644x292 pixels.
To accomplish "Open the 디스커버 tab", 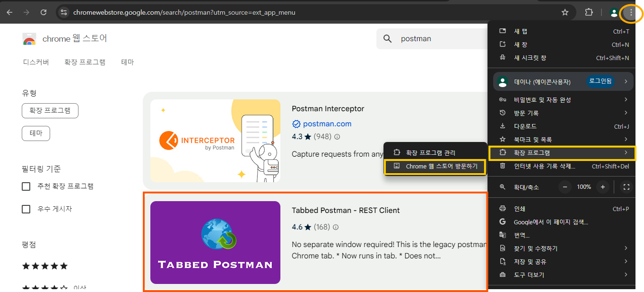I will pyautogui.click(x=36, y=62).
